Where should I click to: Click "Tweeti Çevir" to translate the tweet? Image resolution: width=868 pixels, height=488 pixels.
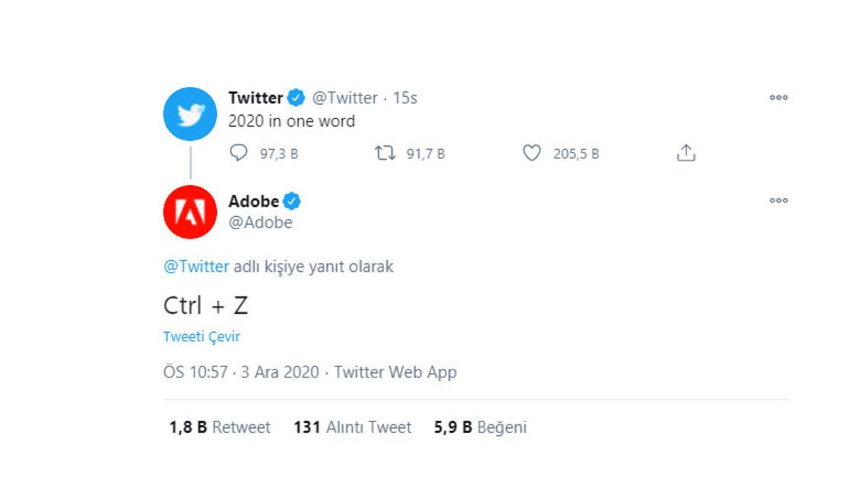coord(203,336)
